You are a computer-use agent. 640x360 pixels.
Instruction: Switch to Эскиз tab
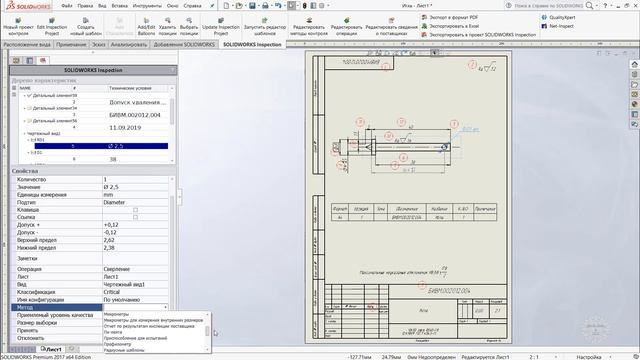coord(99,44)
